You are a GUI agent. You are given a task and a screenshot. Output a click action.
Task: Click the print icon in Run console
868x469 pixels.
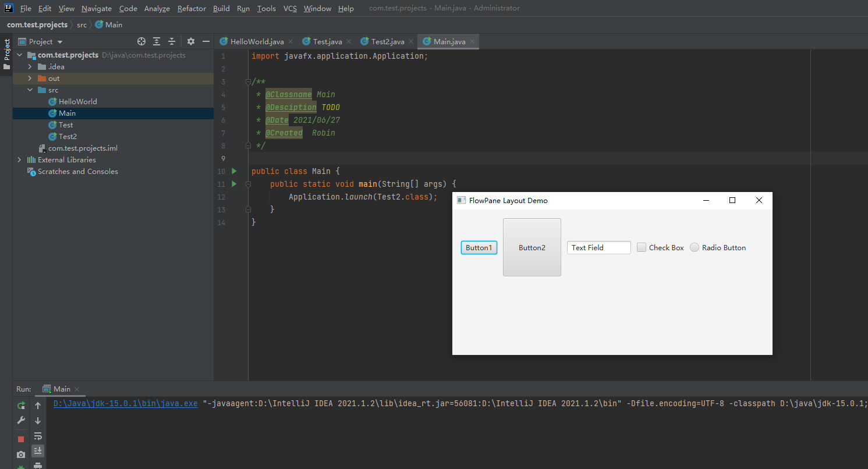coord(38,466)
